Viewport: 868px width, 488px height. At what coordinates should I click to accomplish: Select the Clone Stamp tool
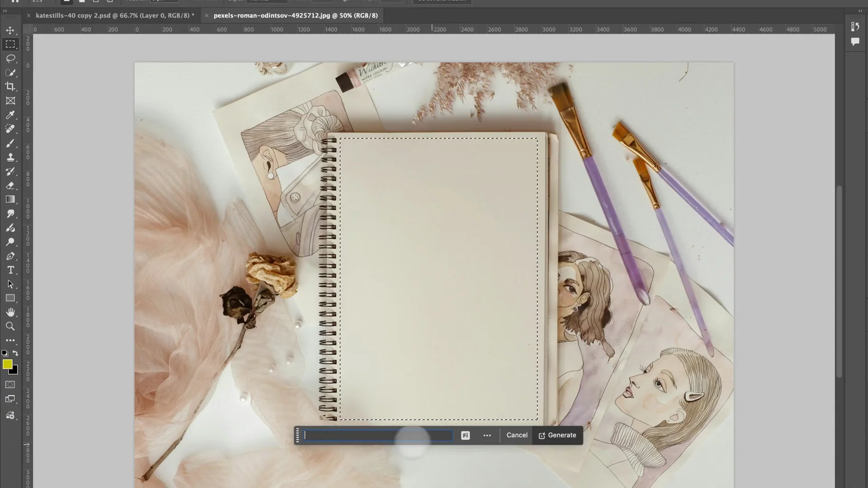tap(10, 157)
